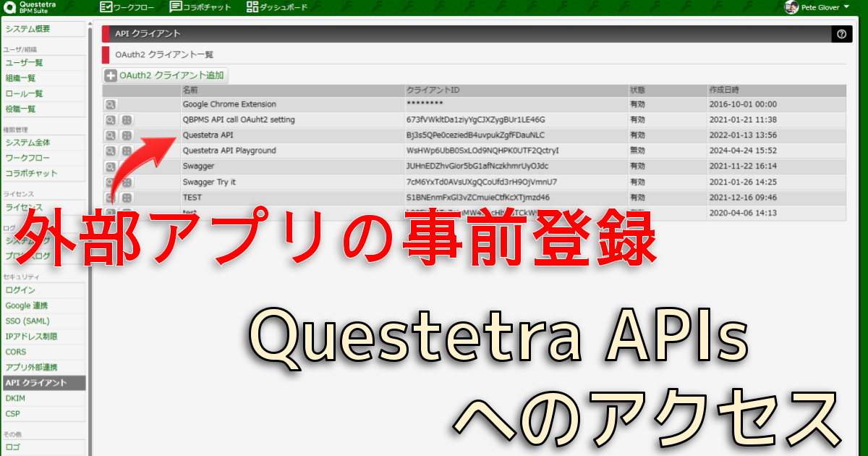Open SSO (SAML) settings
This screenshot has width=868, height=456.
pos(43,321)
